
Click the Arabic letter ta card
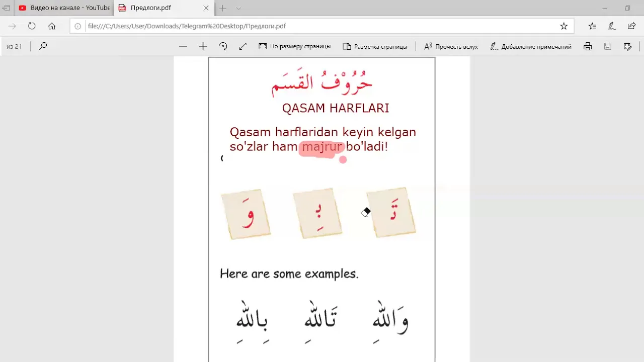(391, 212)
